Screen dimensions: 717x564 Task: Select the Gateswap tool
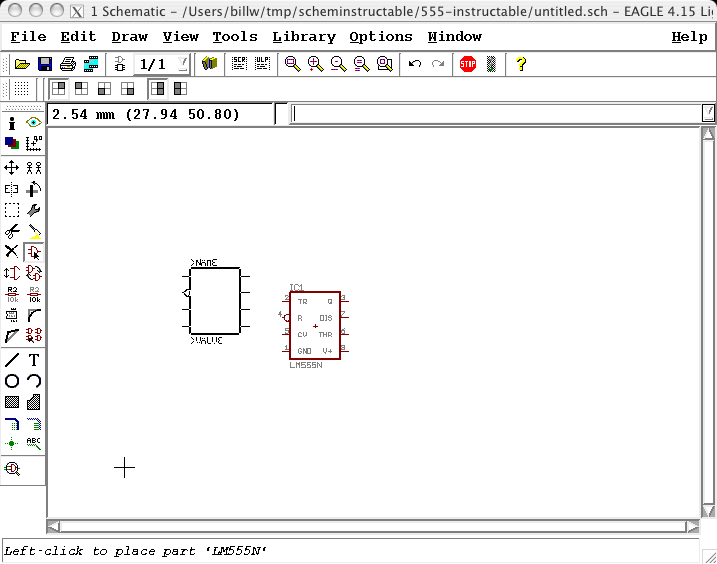pyautogui.click(x=34, y=273)
